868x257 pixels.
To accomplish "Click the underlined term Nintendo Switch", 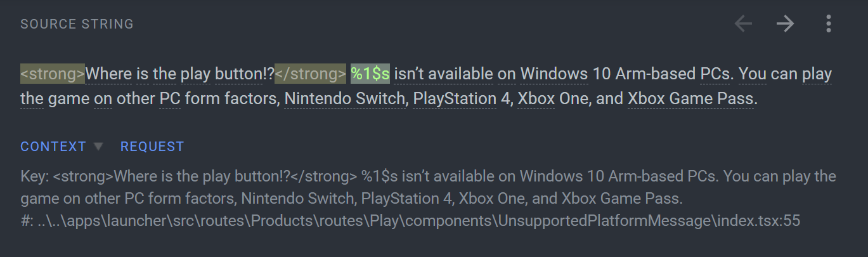I will [x=344, y=99].
